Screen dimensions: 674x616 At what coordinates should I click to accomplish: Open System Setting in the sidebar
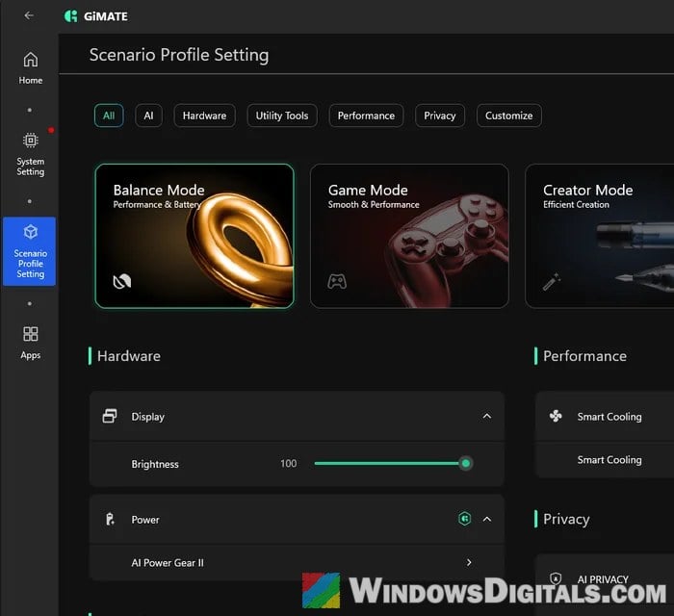pyautogui.click(x=30, y=154)
